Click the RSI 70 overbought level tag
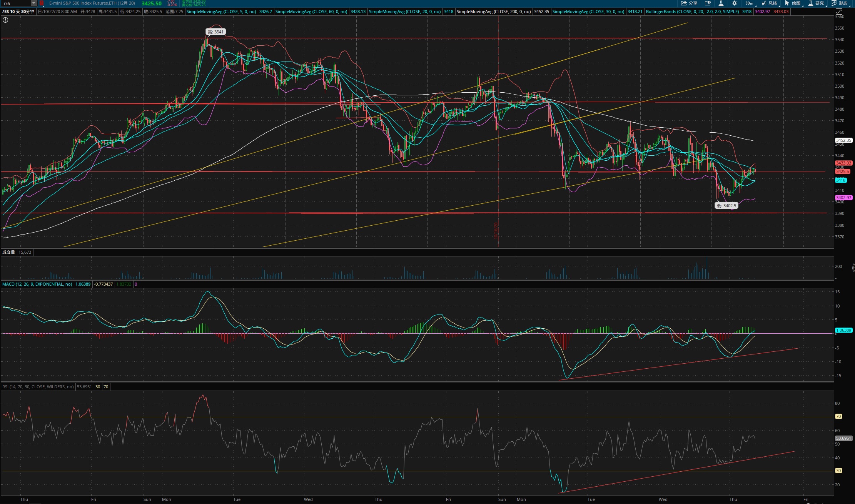 838,416
